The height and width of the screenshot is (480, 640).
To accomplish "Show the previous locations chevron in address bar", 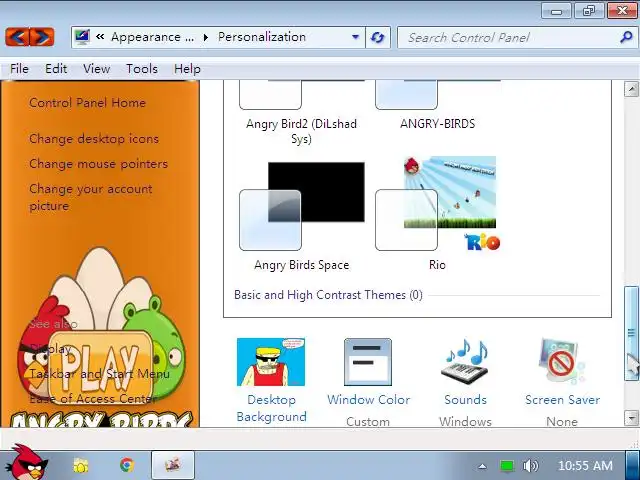I will click(100, 37).
